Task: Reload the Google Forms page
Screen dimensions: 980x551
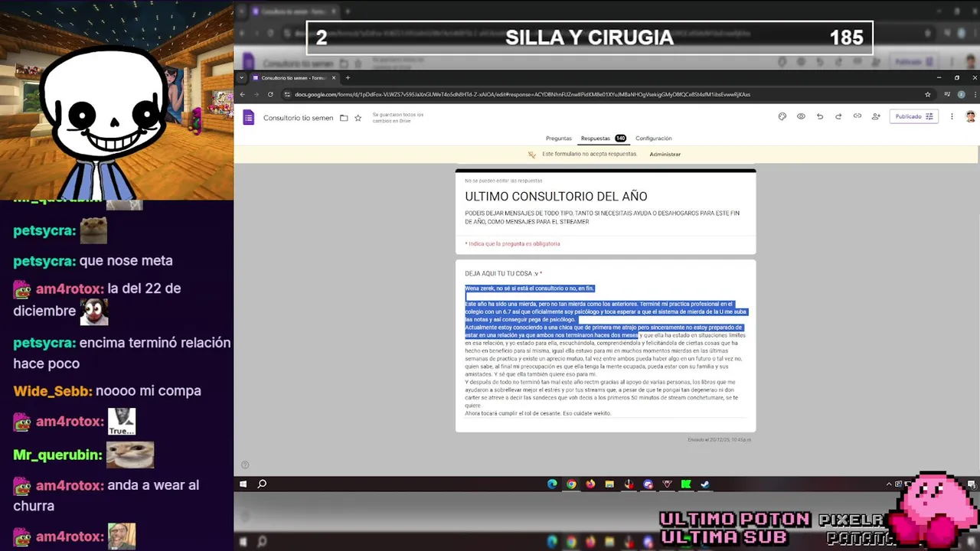Action: click(270, 94)
